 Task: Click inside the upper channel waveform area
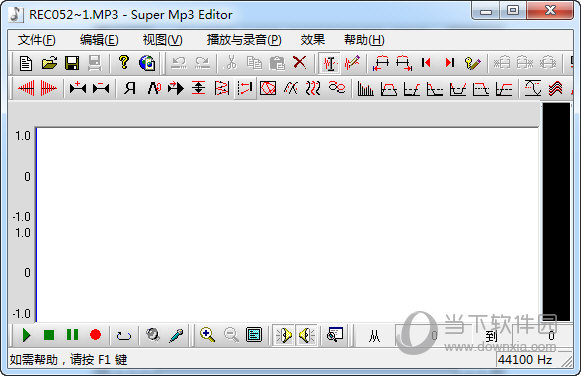click(288, 176)
